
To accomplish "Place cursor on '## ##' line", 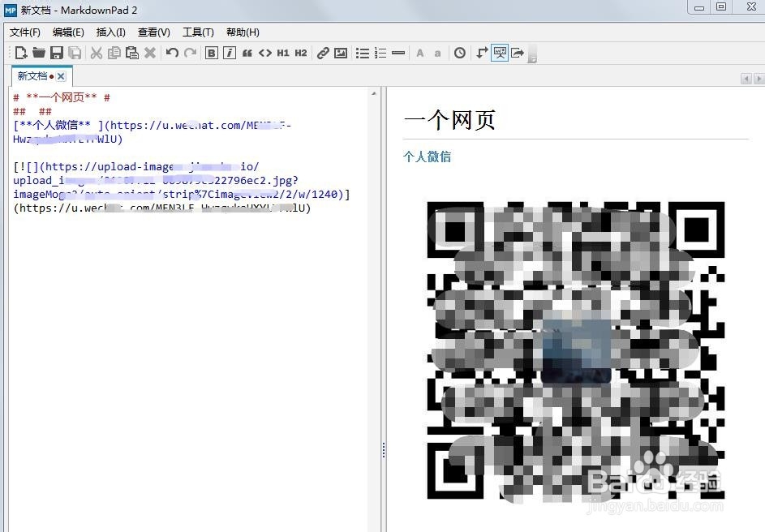I will coord(32,111).
